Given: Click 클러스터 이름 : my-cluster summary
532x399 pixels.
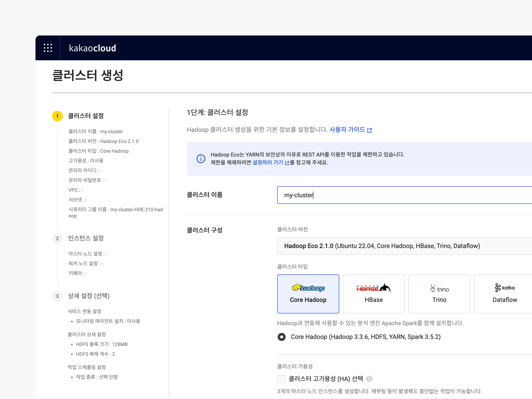Looking at the screenshot, I should tap(96, 131).
